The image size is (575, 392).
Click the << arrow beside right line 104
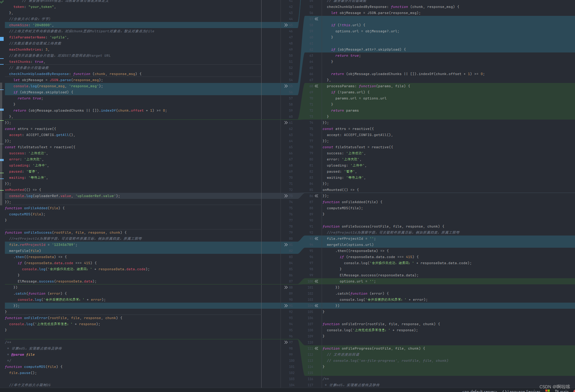(x=316, y=306)
